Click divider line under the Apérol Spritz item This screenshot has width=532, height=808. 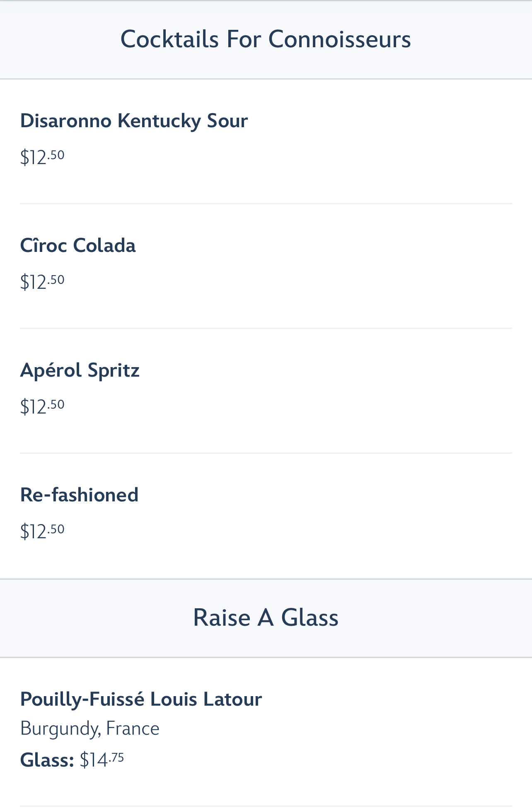point(266,453)
